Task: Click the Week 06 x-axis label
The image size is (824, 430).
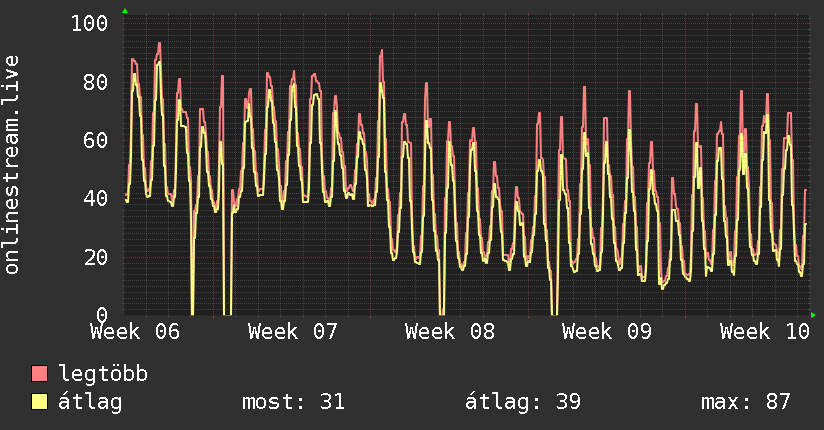Action: (x=135, y=332)
